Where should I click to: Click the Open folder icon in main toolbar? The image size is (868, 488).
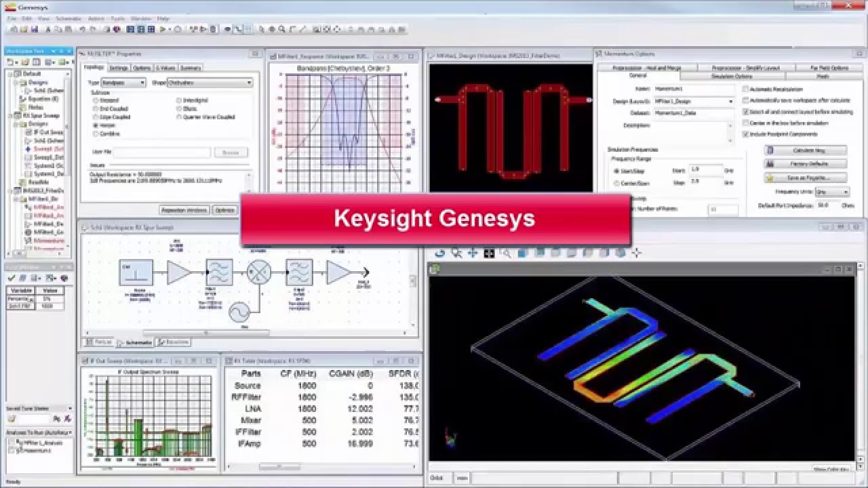(x=24, y=29)
